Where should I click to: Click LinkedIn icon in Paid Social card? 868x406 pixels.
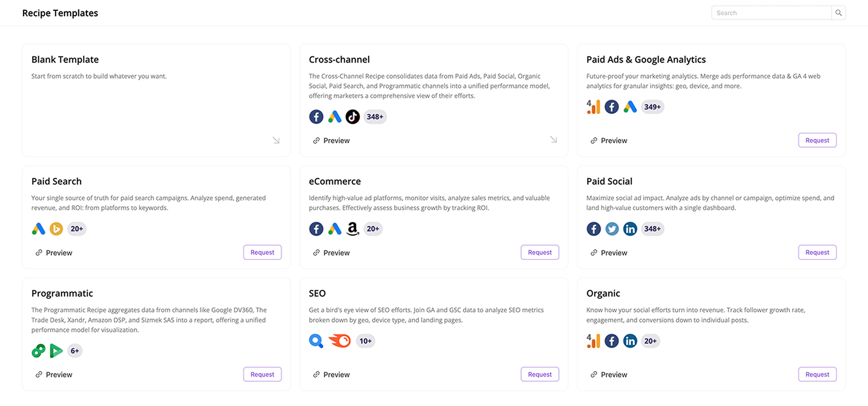pyautogui.click(x=630, y=229)
